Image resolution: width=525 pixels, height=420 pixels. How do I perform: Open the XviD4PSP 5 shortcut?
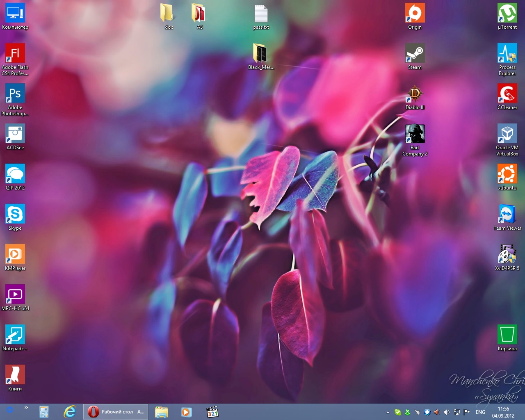tap(507, 258)
